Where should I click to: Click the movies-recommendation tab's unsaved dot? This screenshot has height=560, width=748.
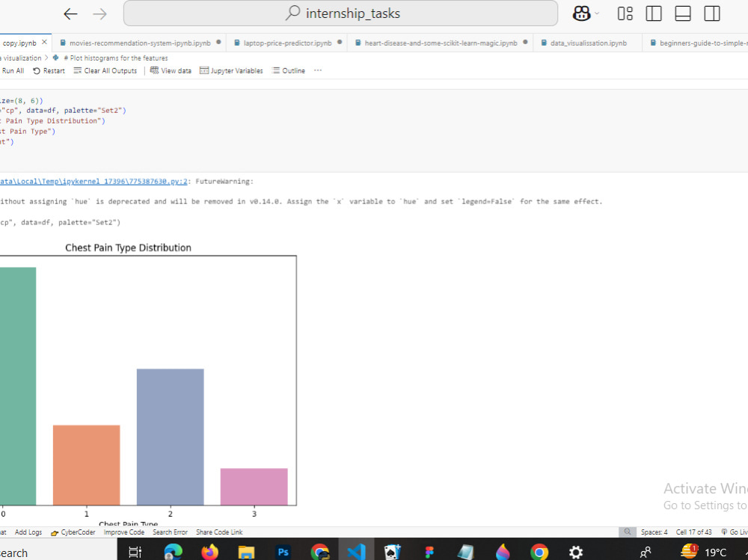point(218,42)
